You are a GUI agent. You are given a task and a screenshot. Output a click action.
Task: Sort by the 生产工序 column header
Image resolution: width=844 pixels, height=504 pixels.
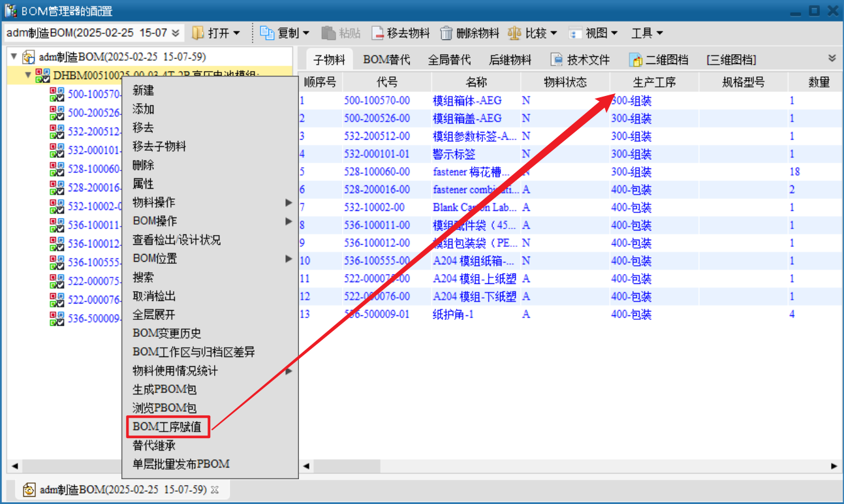[x=654, y=82]
